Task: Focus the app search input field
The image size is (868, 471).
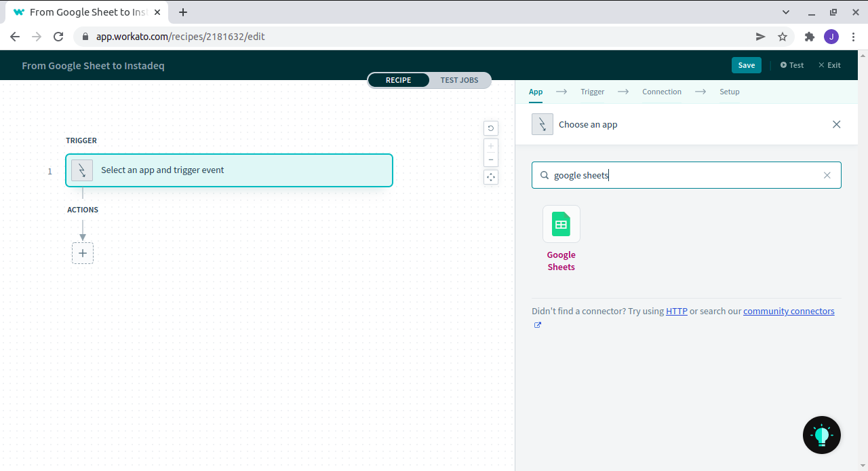Action: 686,175
